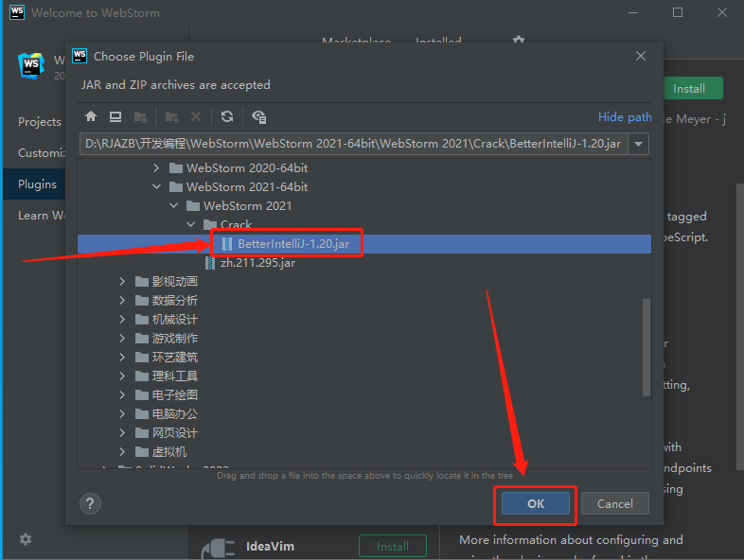
Task: Open the path history dropdown
Action: pos(639,144)
